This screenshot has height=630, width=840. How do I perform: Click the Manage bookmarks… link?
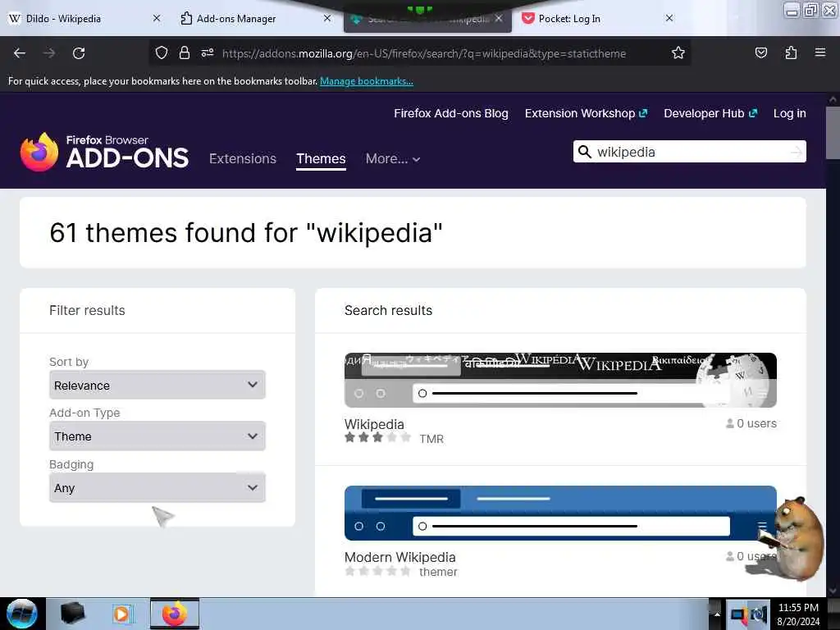click(x=367, y=81)
